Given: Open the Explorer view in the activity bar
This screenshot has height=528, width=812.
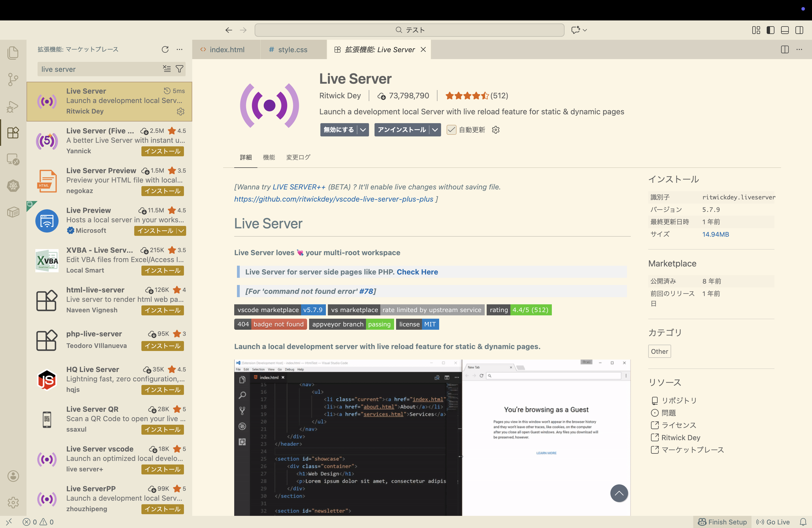Looking at the screenshot, I should [x=13, y=53].
